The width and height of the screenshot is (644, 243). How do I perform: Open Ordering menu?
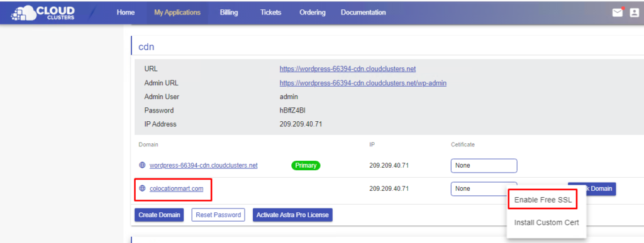(313, 13)
